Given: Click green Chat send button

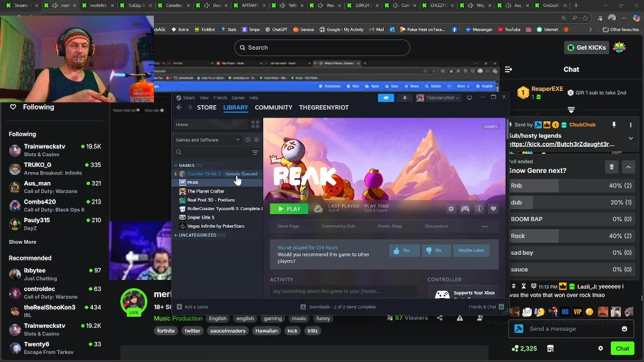Looking at the screenshot, I should click(622, 348).
